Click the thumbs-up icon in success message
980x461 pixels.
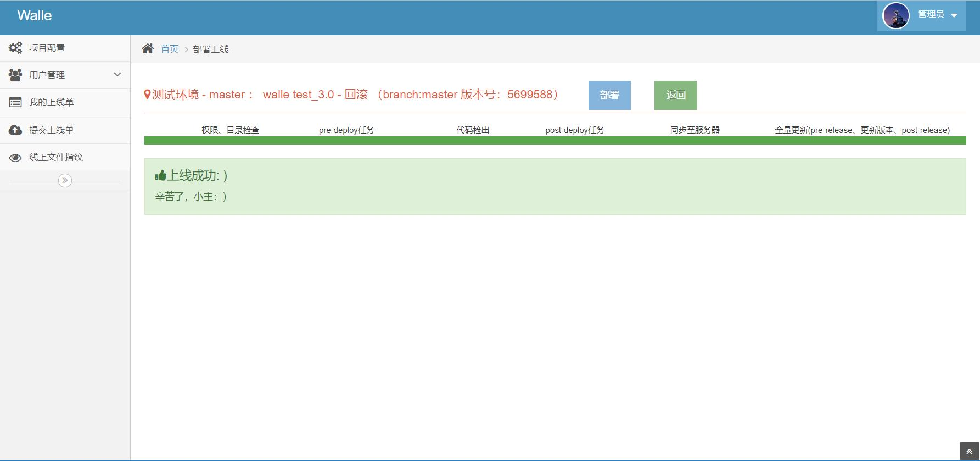tap(160, 175)
